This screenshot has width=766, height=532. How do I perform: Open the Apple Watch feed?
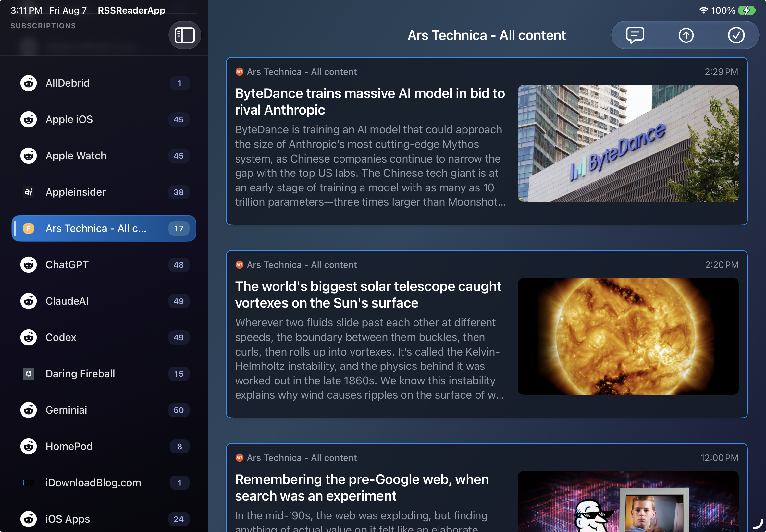click(104, 156)
